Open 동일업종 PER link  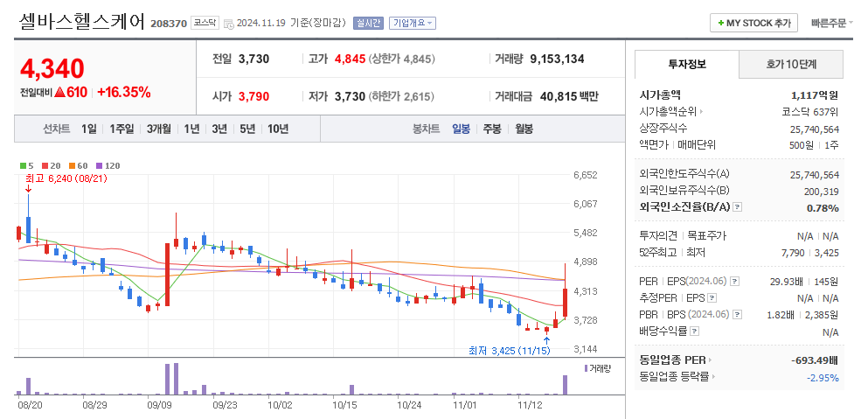click(x=672, y=360)
